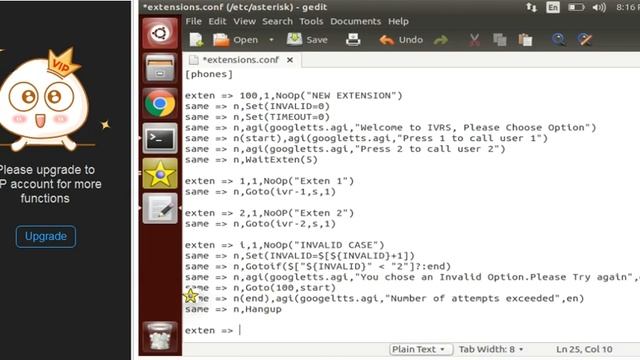Close the *extensions.conf tab
Viewport: 640px width, 360px height.
[x=290, y=60]
